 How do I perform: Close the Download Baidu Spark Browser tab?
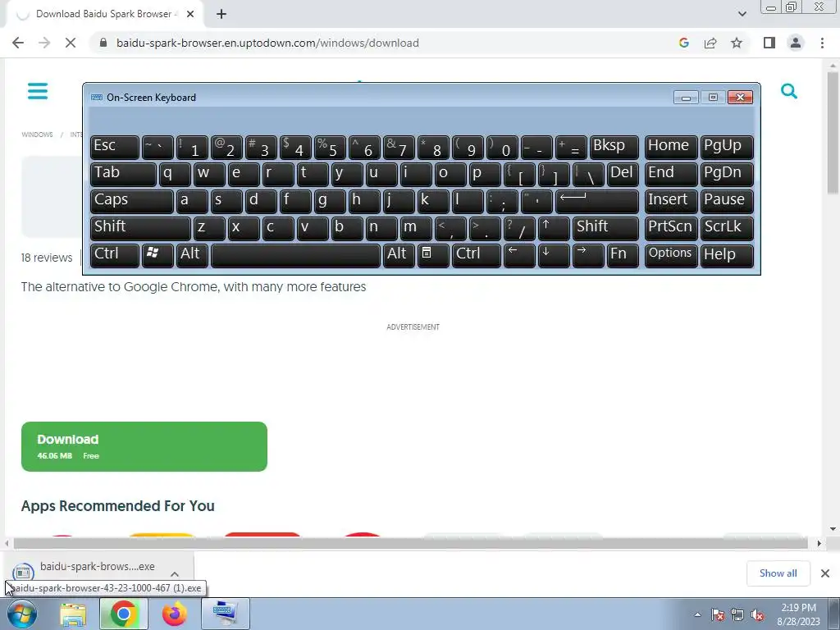(x=190, y=14)
